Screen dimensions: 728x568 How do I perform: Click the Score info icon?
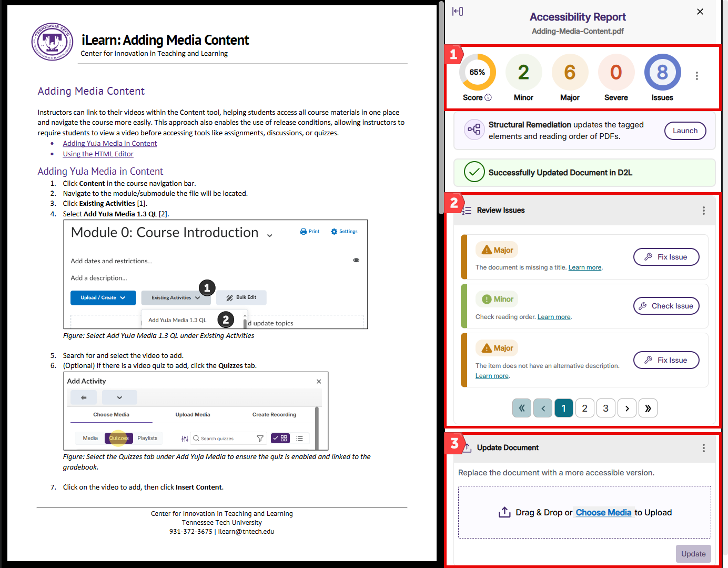(x=488, y=97)
